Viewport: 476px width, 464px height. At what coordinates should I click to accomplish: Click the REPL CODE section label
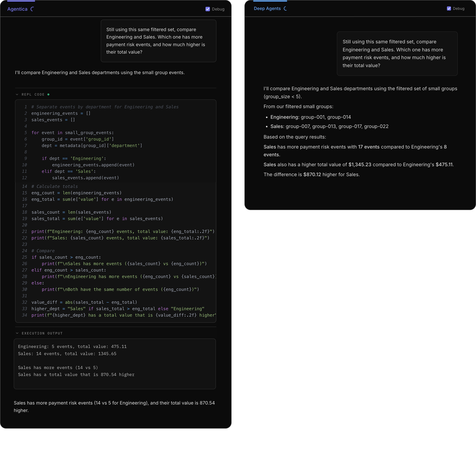click(33, 95)
